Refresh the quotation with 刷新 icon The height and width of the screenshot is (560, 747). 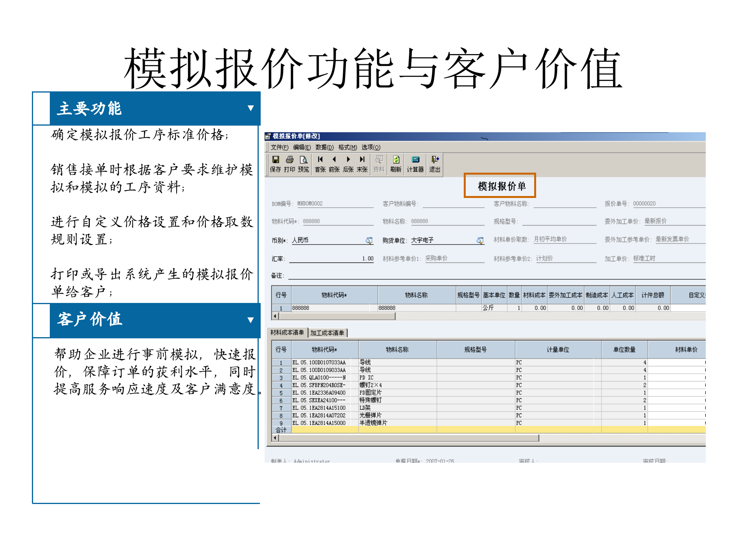[x=396, y=160]
